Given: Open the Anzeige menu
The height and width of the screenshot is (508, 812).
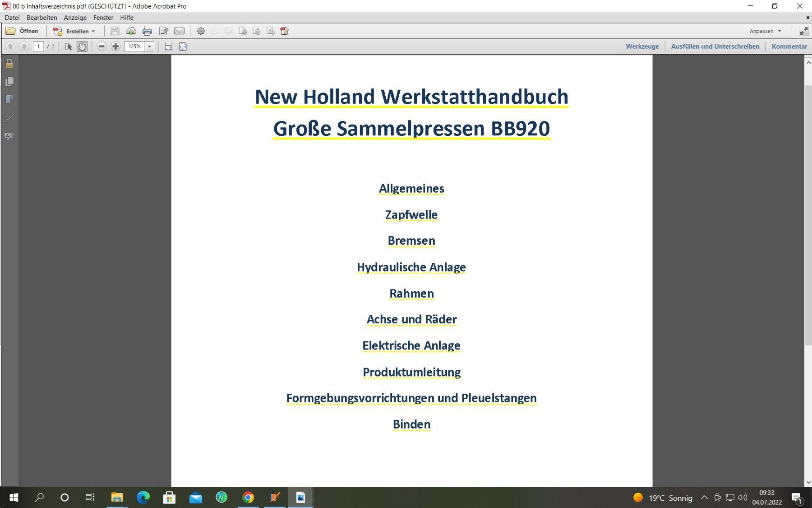Looking at the screenshot, I should (x=75, y=18).
